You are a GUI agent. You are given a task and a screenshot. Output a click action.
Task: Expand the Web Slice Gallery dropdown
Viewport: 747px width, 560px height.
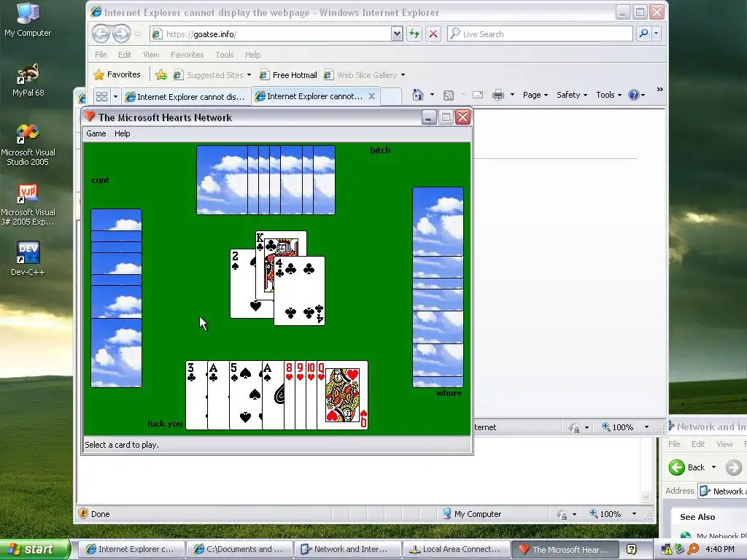pos(403,75)
